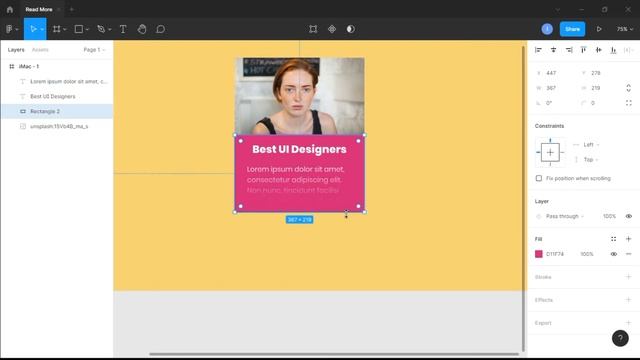Open Move tool dropdown arrow
The height and width of the screenshot is (360, 640).
(42, 29)
